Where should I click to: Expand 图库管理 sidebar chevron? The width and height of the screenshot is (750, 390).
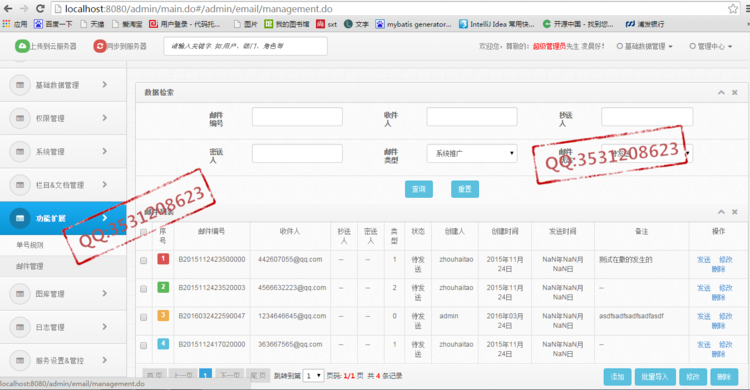click(x=105, y=293)
